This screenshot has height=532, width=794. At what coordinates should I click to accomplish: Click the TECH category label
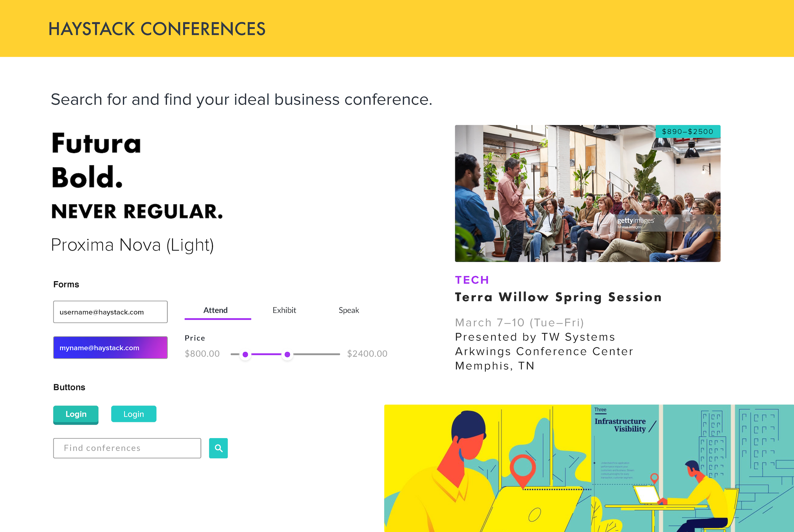coord(472,280)
